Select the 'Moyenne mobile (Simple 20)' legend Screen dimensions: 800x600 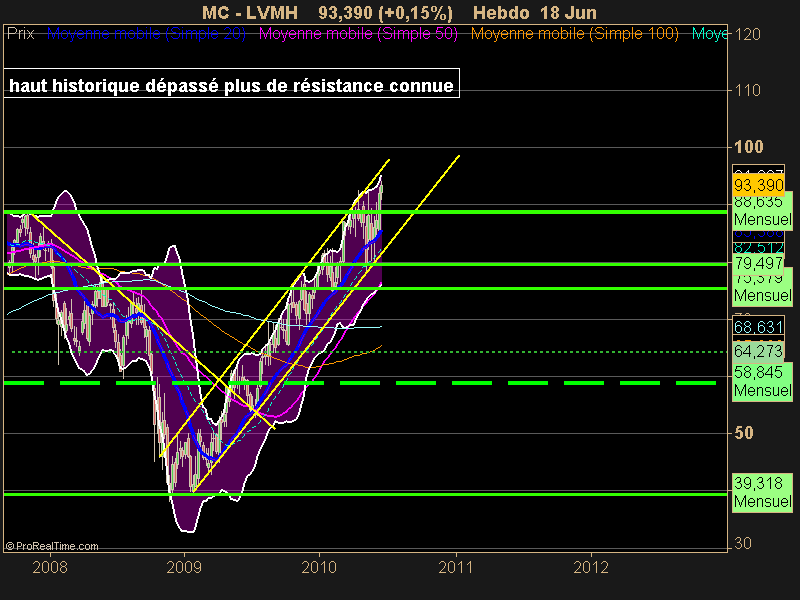click(x=146, y=34)
